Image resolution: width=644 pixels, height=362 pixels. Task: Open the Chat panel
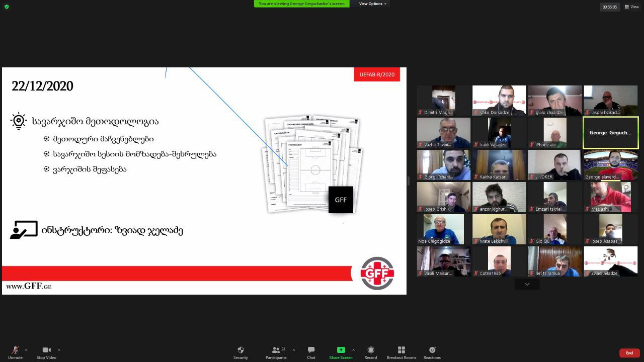click(311, 350)
